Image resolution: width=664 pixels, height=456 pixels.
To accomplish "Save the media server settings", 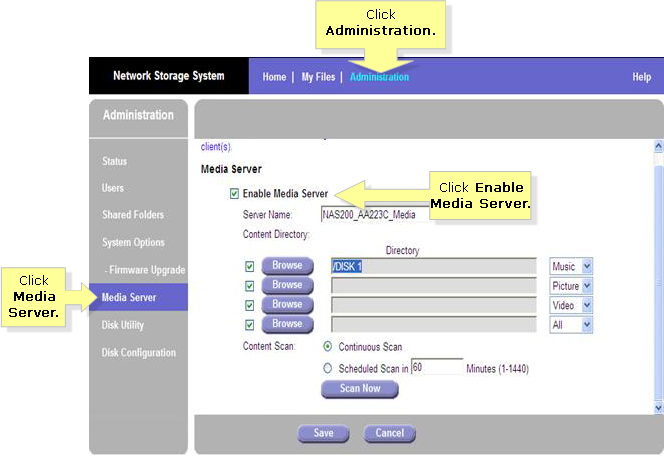I will (x=323, y=433).
